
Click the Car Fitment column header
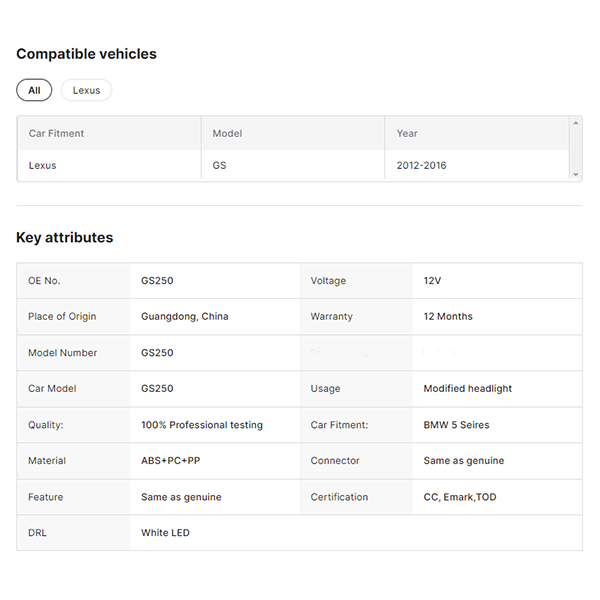tap(56, 133)
